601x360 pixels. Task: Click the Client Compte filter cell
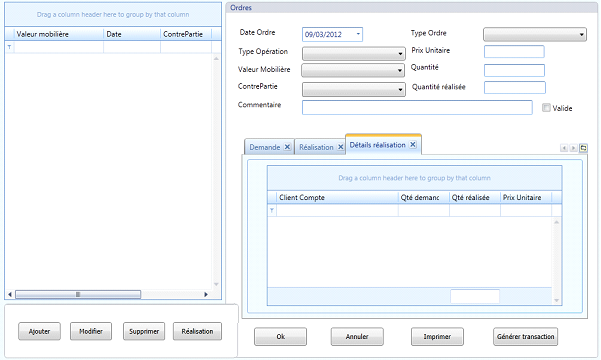(x=337, y=210)
